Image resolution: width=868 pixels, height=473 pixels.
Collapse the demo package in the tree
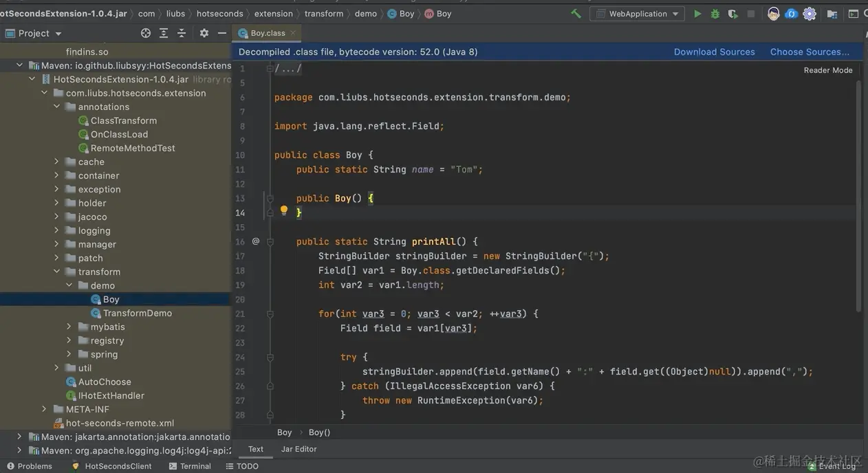(69, 285)
